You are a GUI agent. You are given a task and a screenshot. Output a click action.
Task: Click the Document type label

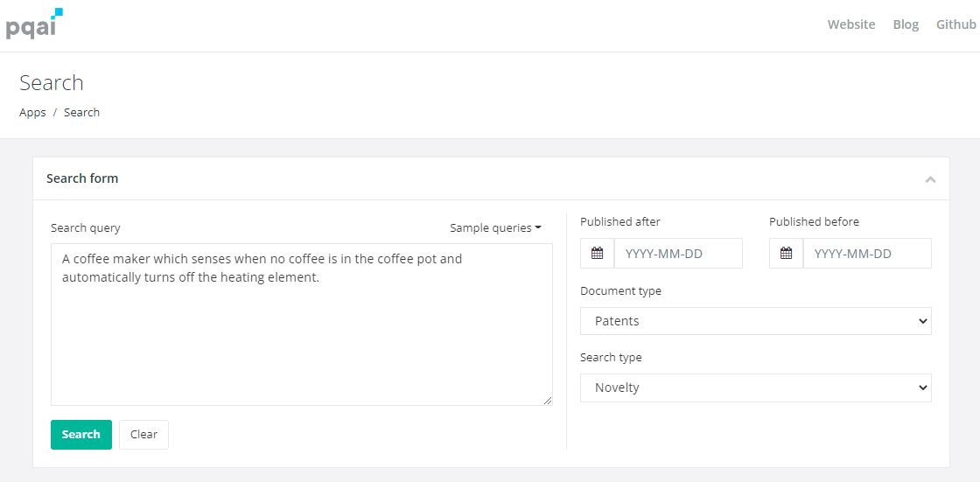[x=620, y=290]
